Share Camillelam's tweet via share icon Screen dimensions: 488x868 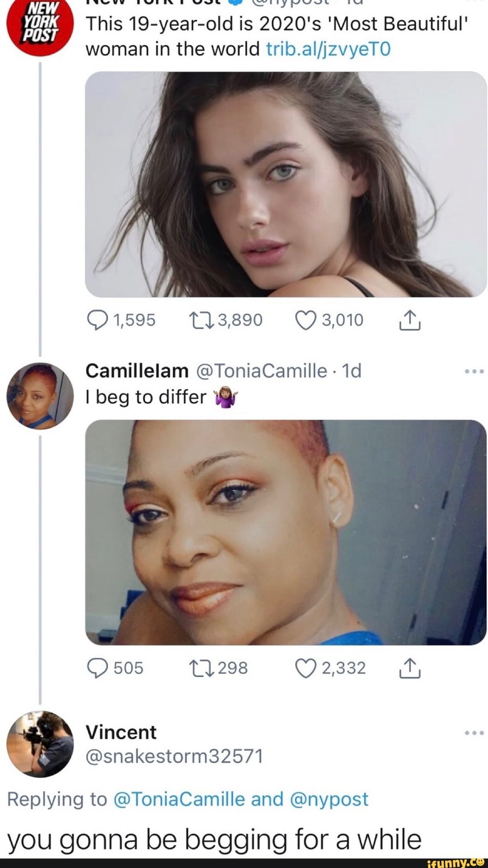point(410,668)
